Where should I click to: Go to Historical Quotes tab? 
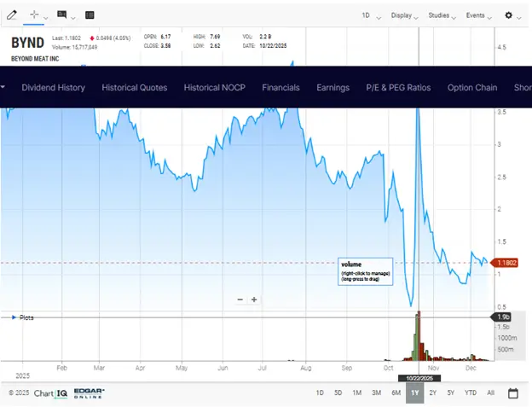[x=135, y=88]
